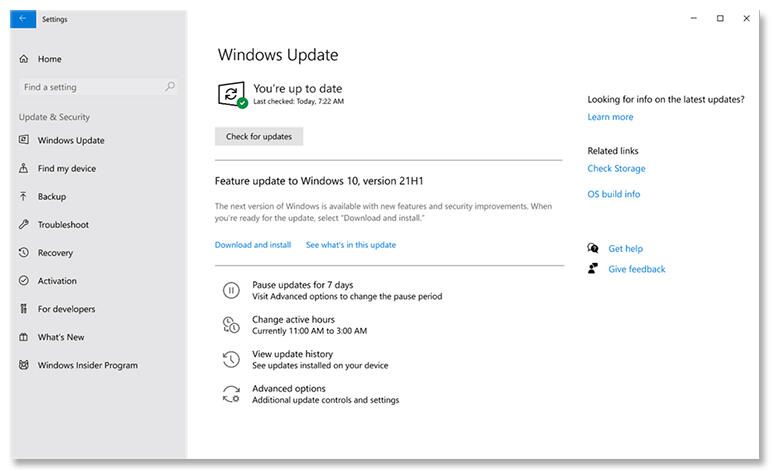Click the Get help chat icon
Viewport: 770px width, 470px height.
pyautogui.click(x=593, y=248)
